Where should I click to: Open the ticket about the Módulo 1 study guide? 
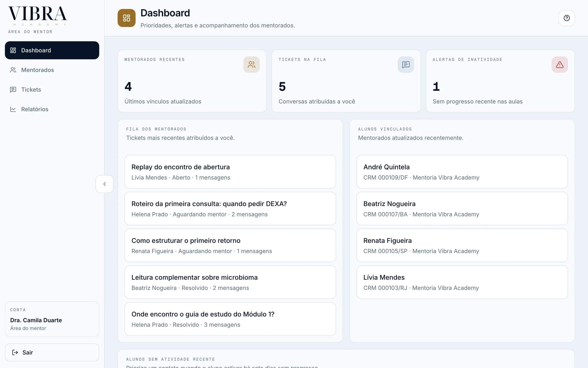coord(230,319)
